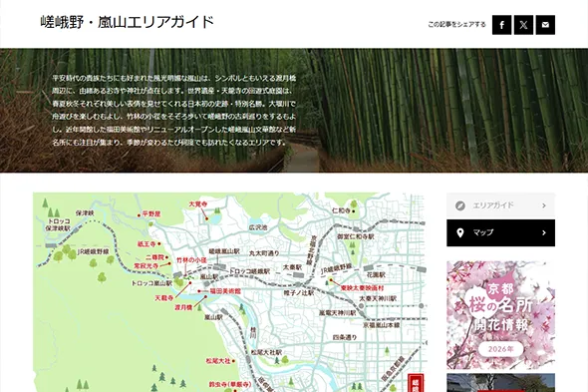Image resolution: width=588 pixels, height=392 pixels.
Task: Click the トロッコ嵐山駅 station label
Action: click(151, 283)
